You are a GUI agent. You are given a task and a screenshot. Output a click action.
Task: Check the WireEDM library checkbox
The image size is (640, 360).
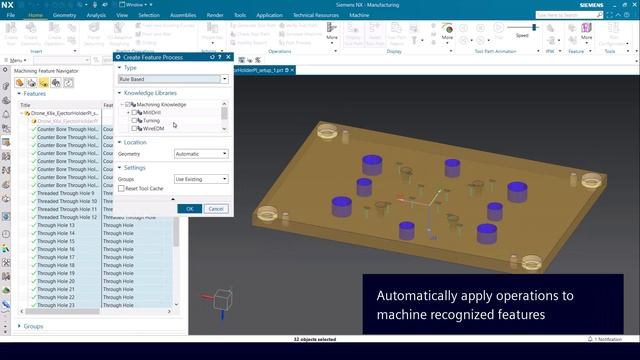[134, 128]
